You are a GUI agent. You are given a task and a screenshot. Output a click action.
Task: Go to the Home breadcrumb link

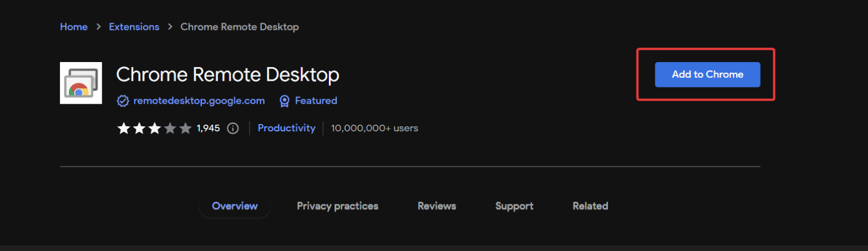click(73, 27)
